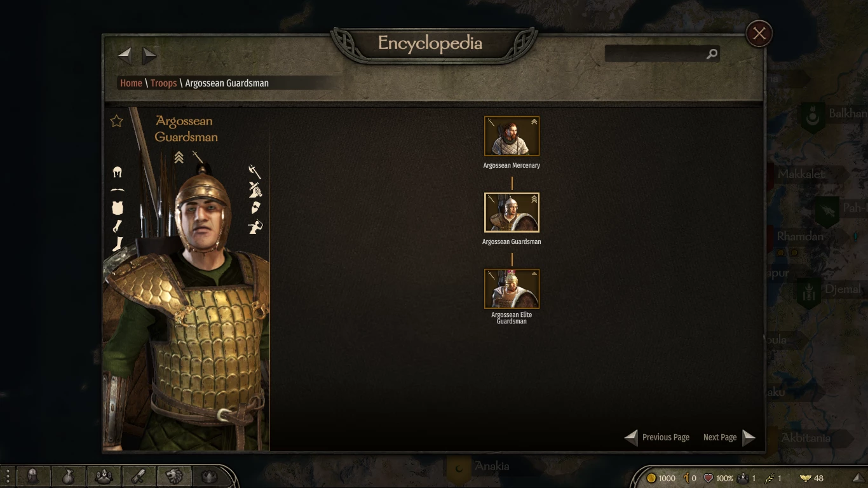
Task: Select the boots equipment slot icon
Action: pos(118,244)
